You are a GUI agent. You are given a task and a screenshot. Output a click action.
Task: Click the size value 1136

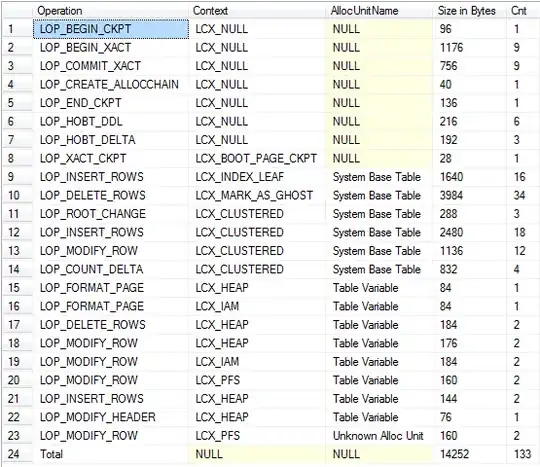(x=451, y=251)
